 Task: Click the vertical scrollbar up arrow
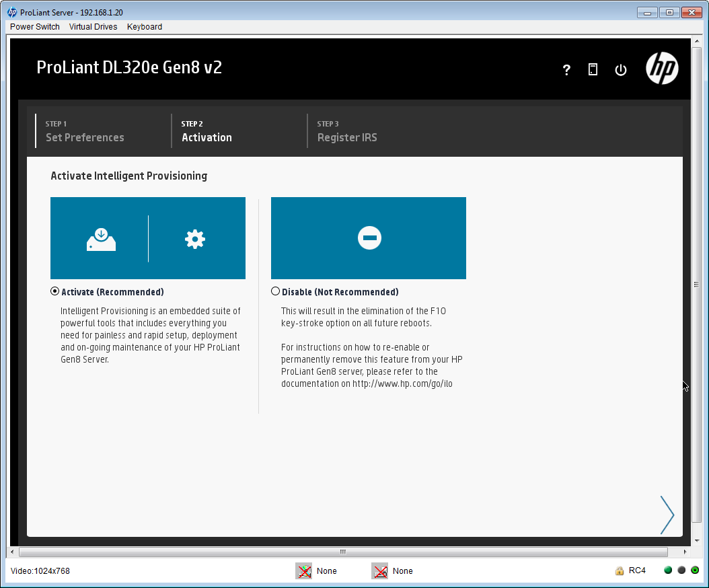pos(697,41)
